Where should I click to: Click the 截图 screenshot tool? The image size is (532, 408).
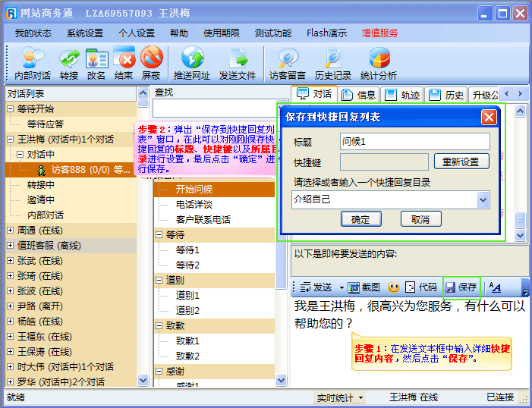pos(365,287)
